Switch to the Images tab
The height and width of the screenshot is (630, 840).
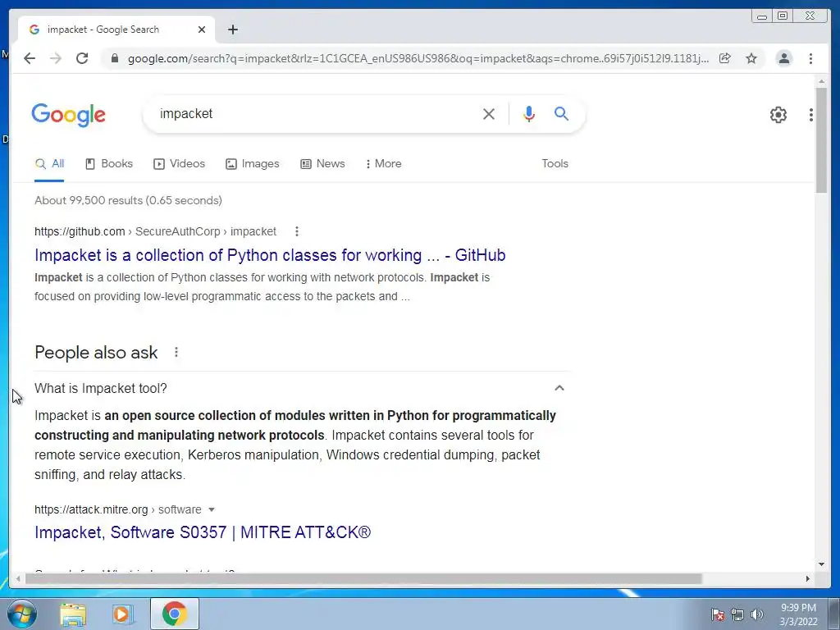pyautogui.click(x=253, y=164)
